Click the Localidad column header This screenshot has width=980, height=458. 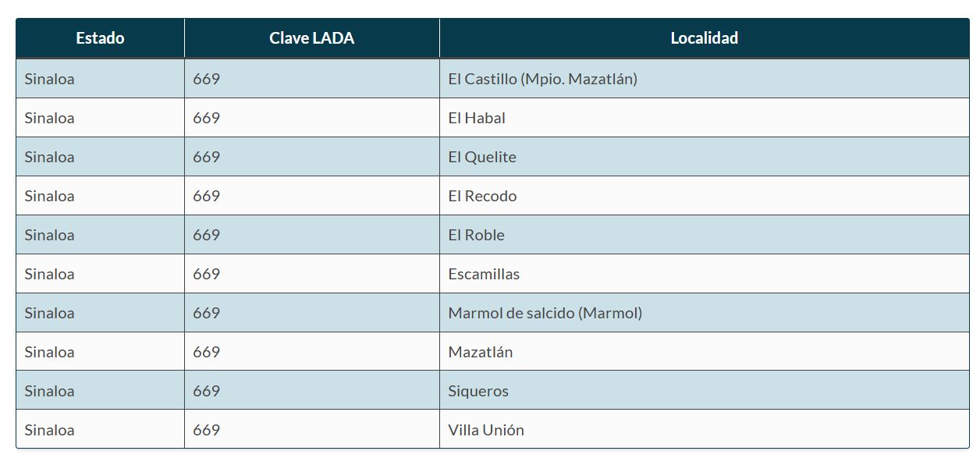(704, 38)
